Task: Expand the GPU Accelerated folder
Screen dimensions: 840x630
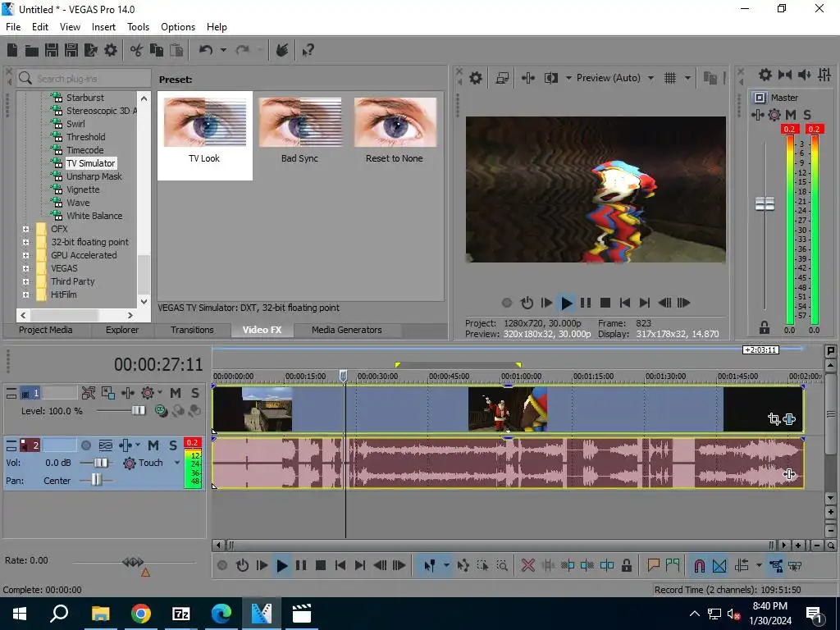Action: click(x=25, y=256)
